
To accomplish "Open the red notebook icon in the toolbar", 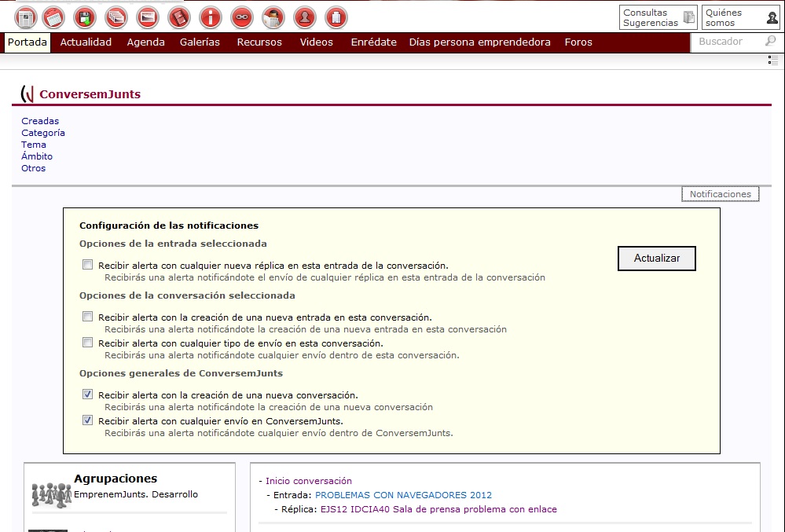I will pyautogui.click(x=178, y=17).
